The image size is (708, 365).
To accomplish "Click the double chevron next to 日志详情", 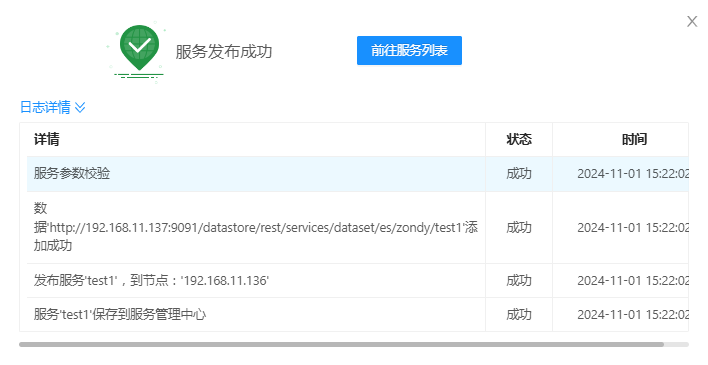I will (80, 108).
